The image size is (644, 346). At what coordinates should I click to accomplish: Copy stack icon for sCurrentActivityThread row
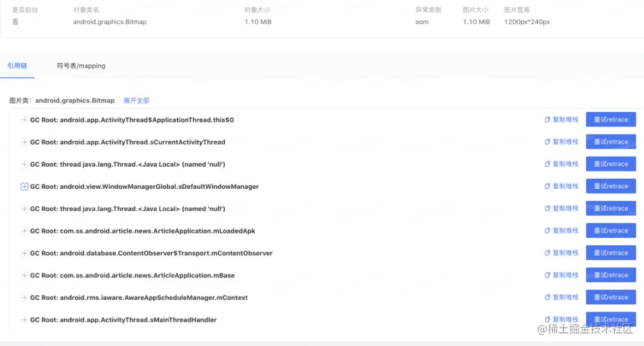tap(547, 142)
